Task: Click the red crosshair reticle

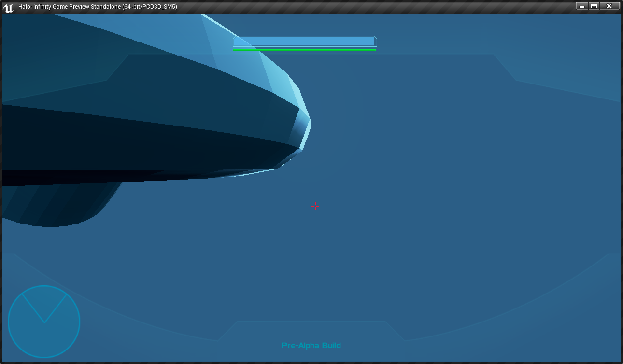Action: [315, 207]
